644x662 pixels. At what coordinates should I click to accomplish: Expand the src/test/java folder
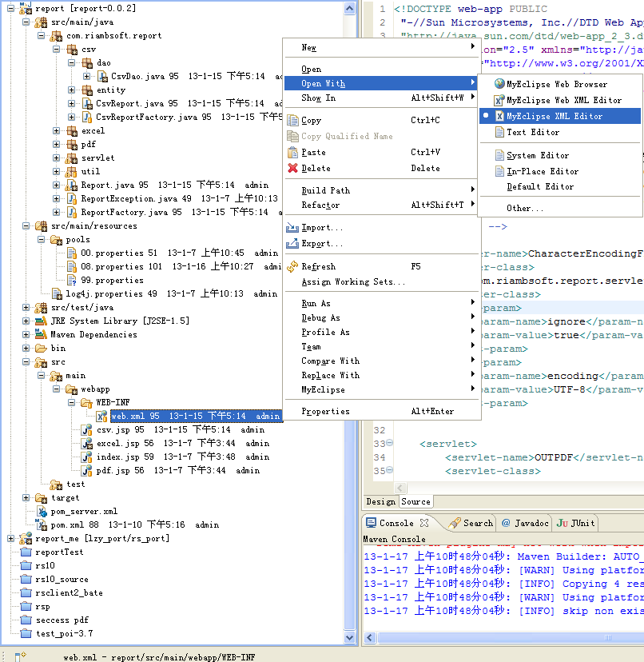pyautogui.click(x=26, y=307)
